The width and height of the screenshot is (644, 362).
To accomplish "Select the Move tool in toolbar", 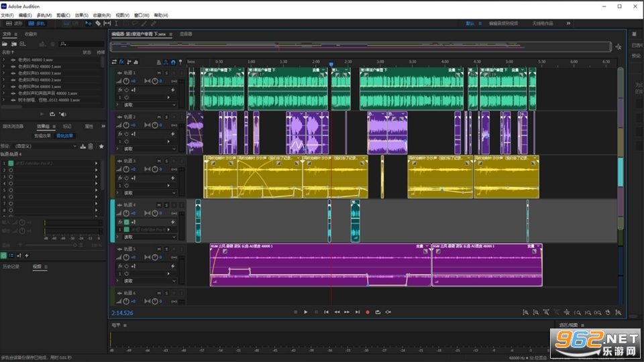I will [89, 23].
